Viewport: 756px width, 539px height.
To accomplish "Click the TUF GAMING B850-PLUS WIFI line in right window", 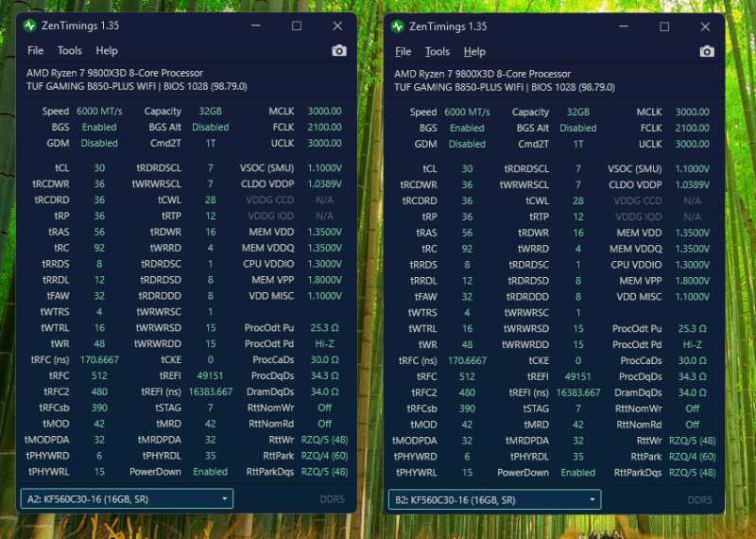I will click(x=505, y=87).
